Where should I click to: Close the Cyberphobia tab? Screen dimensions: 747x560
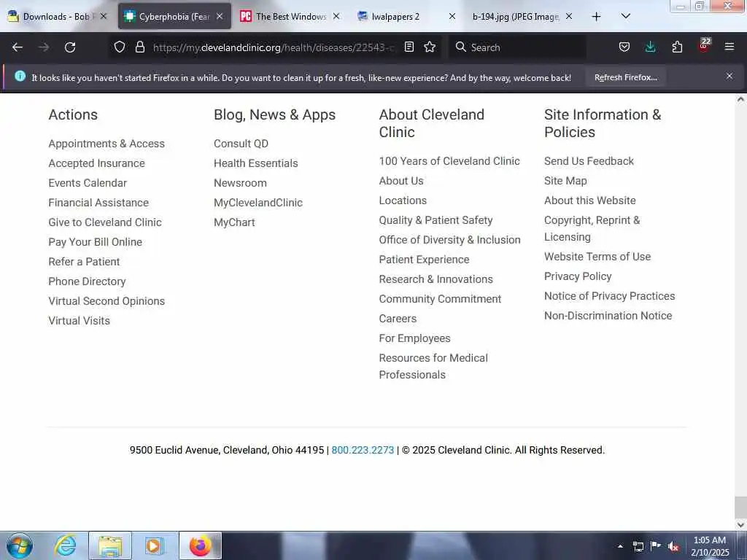click(x=220, y=16)
